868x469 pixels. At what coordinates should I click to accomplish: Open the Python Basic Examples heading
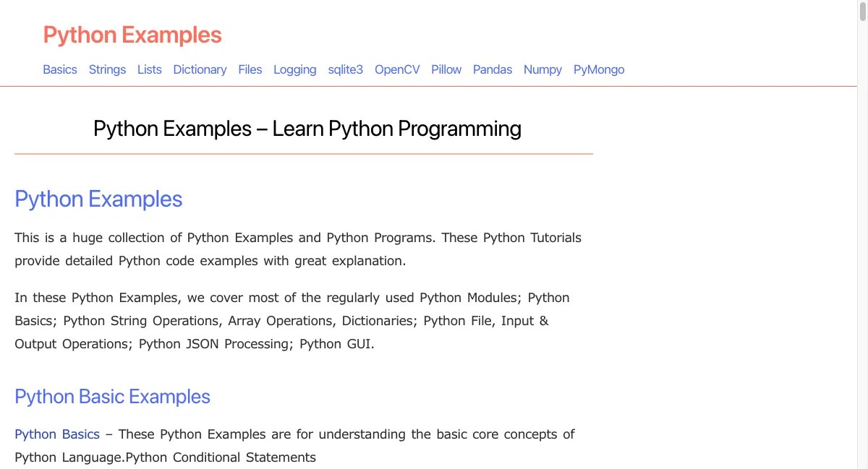click(112, 397)
